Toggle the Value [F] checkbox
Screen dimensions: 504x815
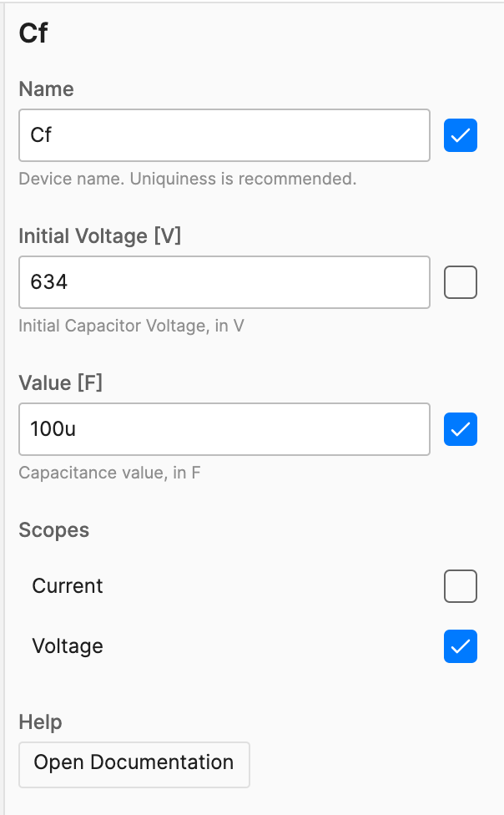[x=460, y=429]
